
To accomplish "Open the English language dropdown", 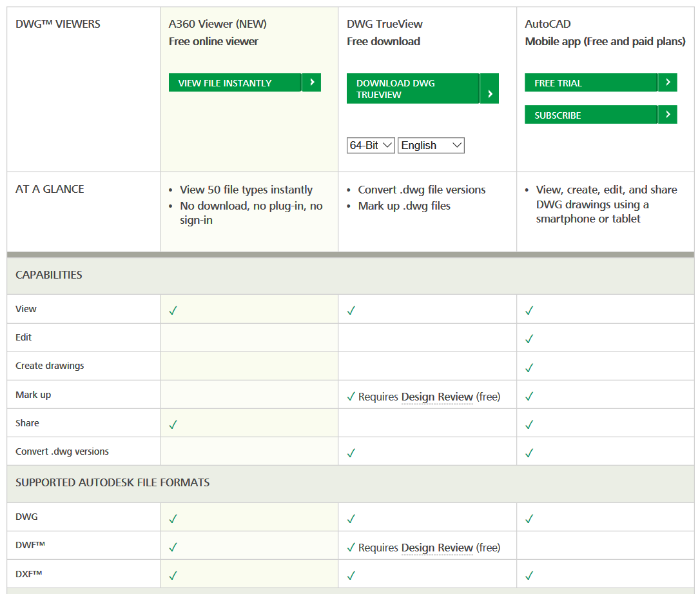I will [x=431, y=145].
